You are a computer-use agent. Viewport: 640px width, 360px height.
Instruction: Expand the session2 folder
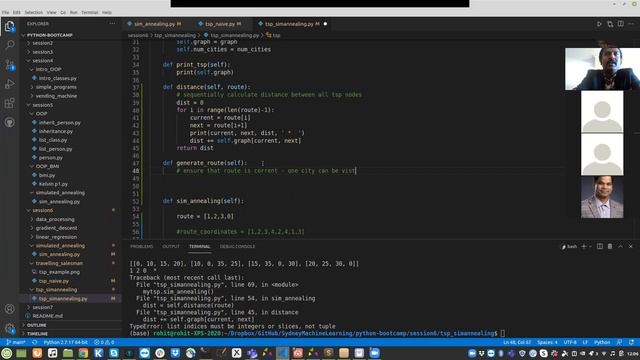click(x=42, y=43)
